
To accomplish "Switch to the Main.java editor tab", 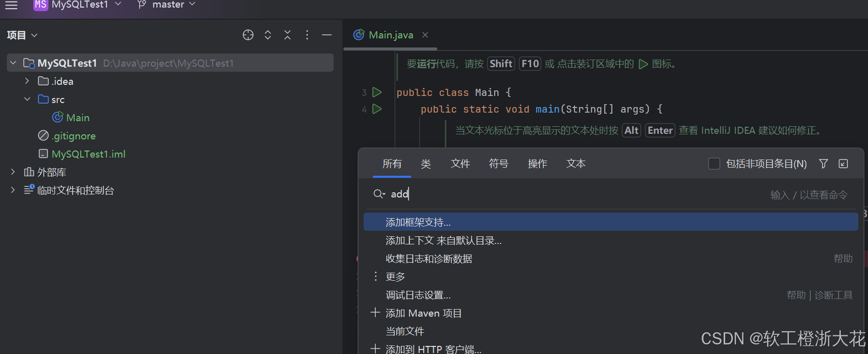I will click(x=391, y=35).
